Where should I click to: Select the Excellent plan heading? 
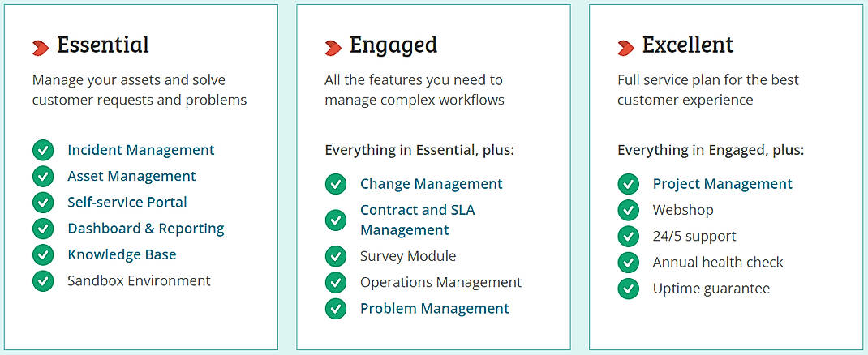(688, 45)
